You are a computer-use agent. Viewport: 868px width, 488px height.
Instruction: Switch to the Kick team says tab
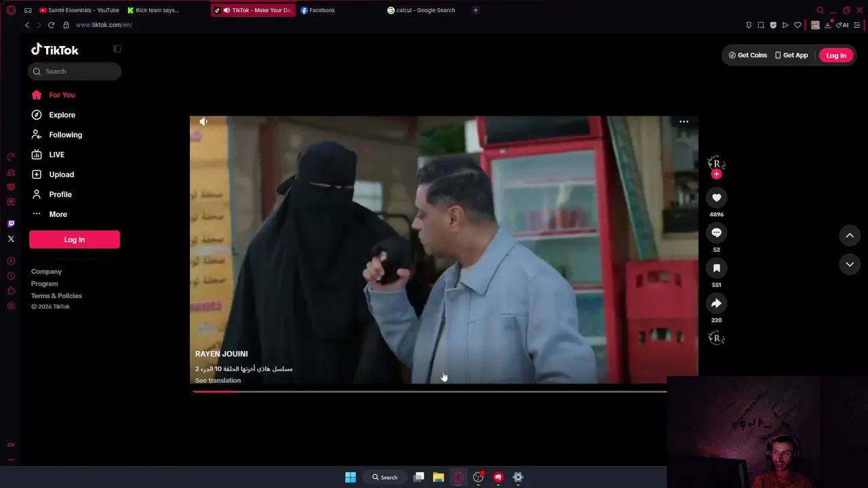click(166, 10)
